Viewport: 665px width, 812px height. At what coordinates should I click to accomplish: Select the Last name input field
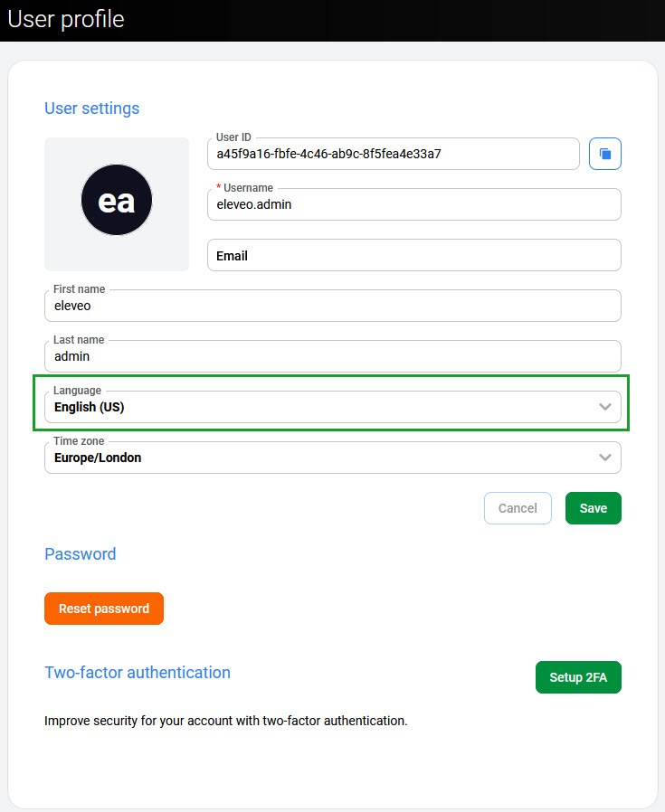click(x=332, y=357)
